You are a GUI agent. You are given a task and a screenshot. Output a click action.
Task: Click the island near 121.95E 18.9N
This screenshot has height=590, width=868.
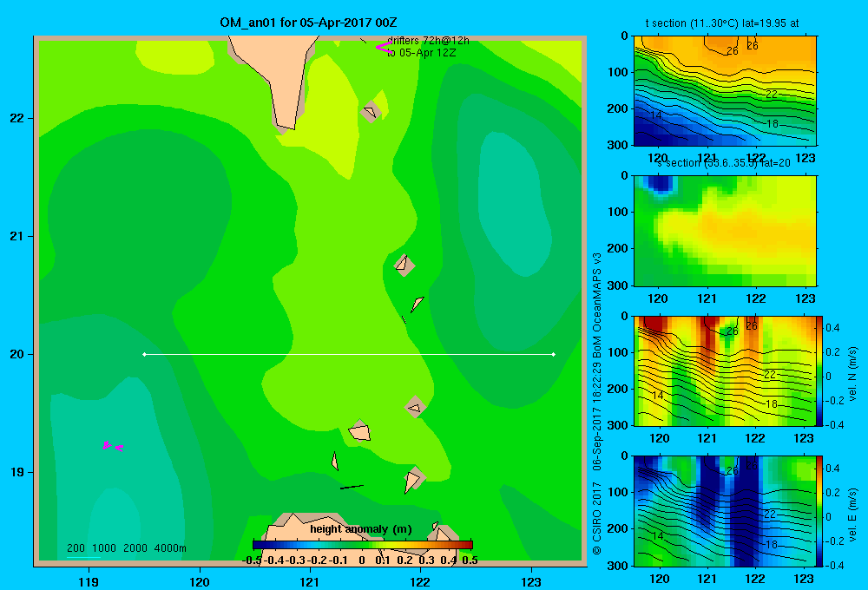pos(413,479)
